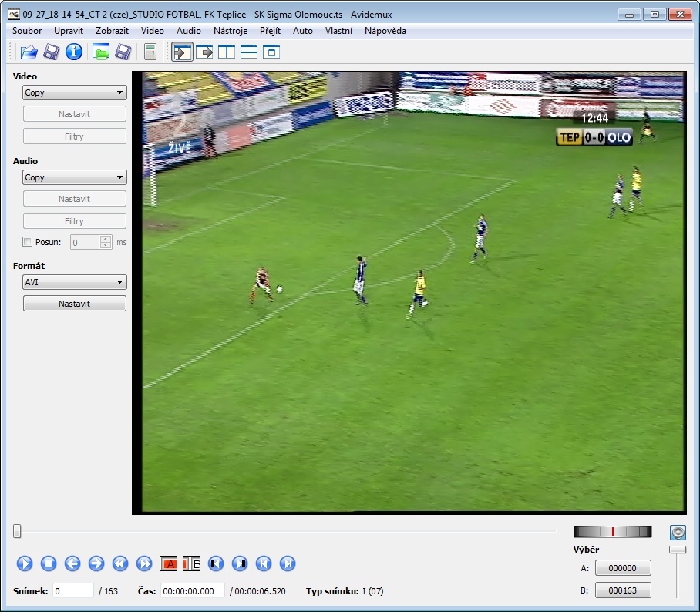Open the Nástroje menu
Viewport: 700px width, 612px height.
click(x=230, y=31)
